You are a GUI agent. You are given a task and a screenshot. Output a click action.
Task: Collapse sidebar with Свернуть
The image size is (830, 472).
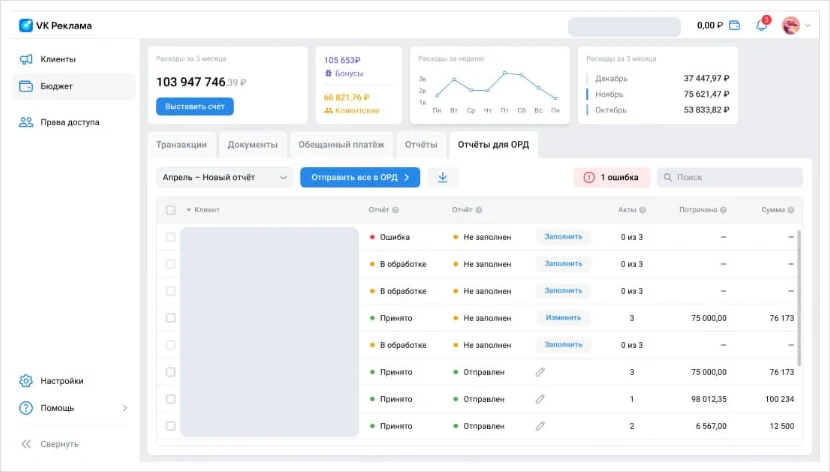49,444
